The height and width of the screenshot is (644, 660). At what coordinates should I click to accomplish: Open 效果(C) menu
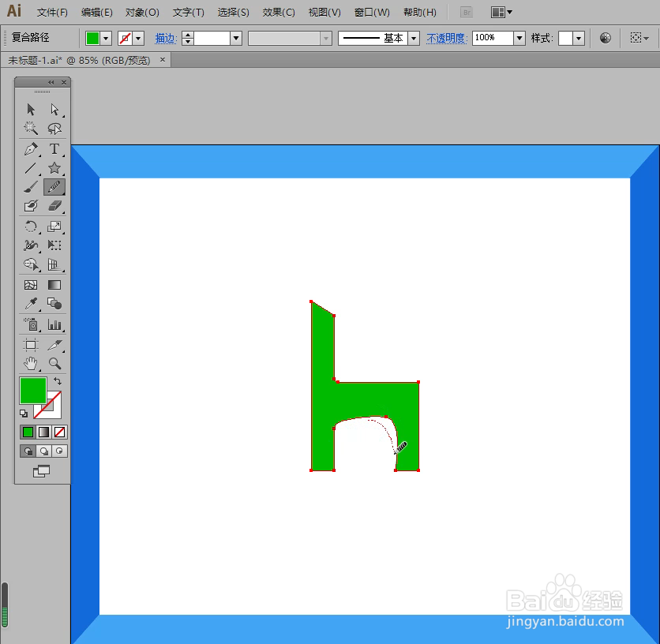(x=279, y=13)
